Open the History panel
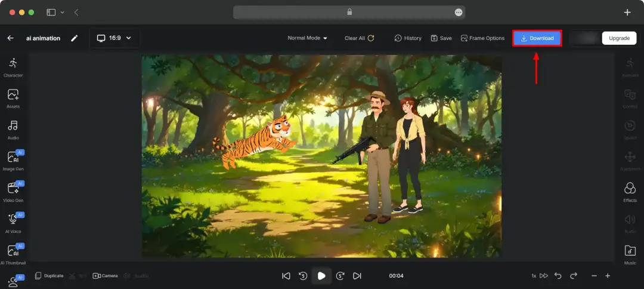The image size is (644, 289). 408,38
